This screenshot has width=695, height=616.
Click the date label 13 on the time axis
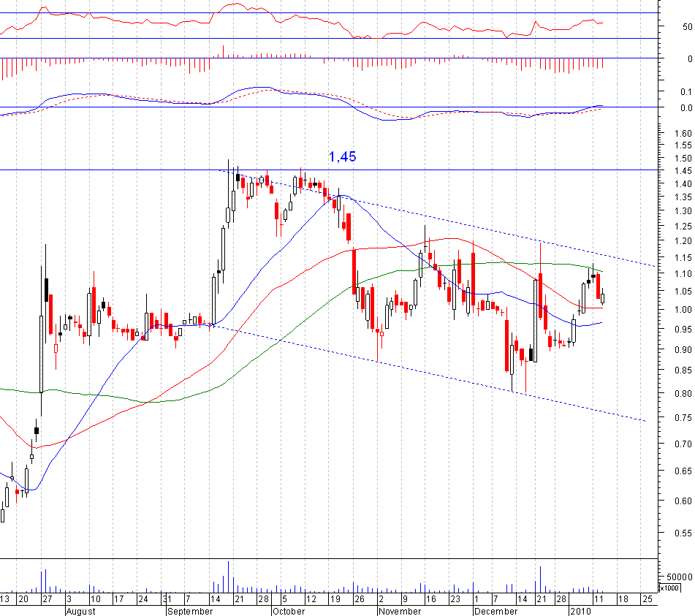(4, 599)
